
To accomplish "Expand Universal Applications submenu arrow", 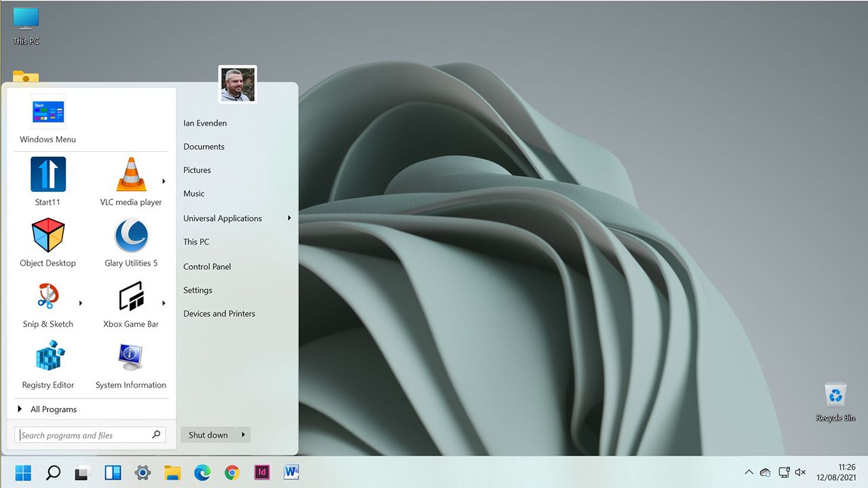I will (290, 218).
